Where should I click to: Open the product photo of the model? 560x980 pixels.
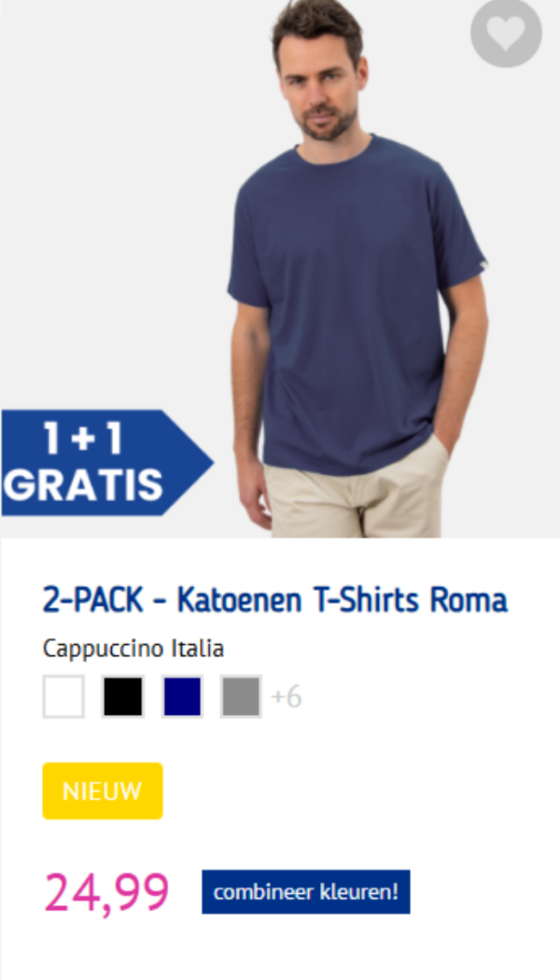point(280,269)
